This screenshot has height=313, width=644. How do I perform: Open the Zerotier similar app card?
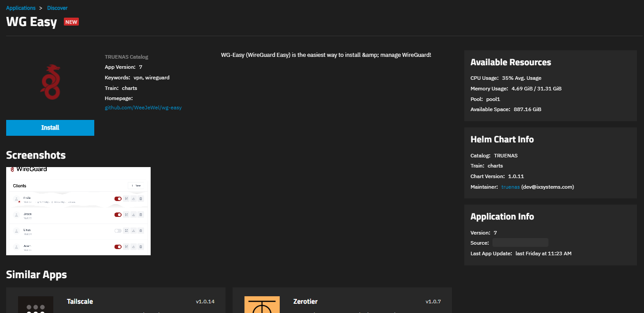pos(342,300)
